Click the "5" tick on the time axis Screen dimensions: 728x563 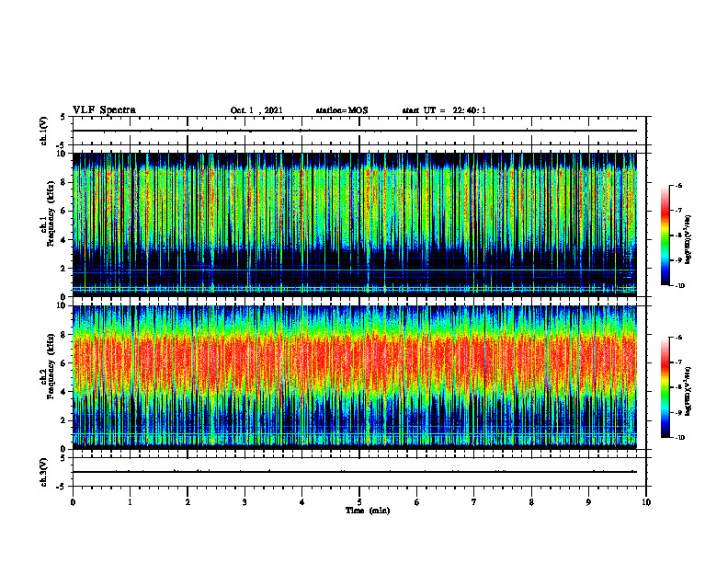(x=359, y=502)
